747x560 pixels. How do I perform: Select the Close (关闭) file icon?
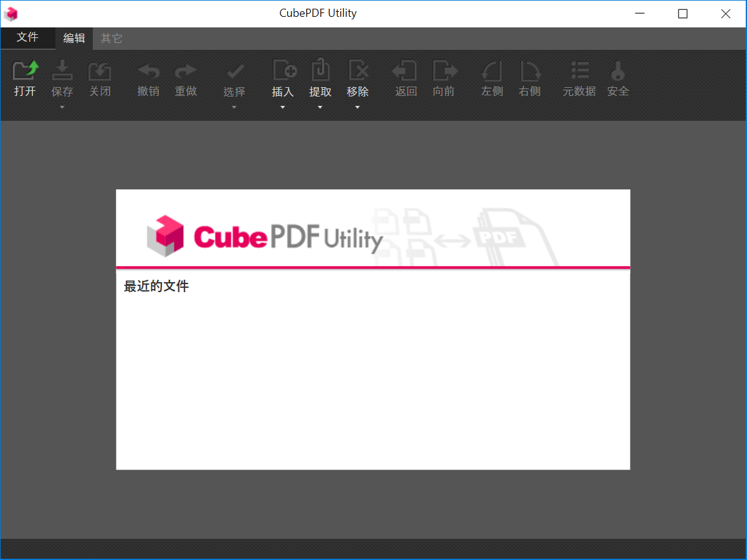[x=100, y=78]
